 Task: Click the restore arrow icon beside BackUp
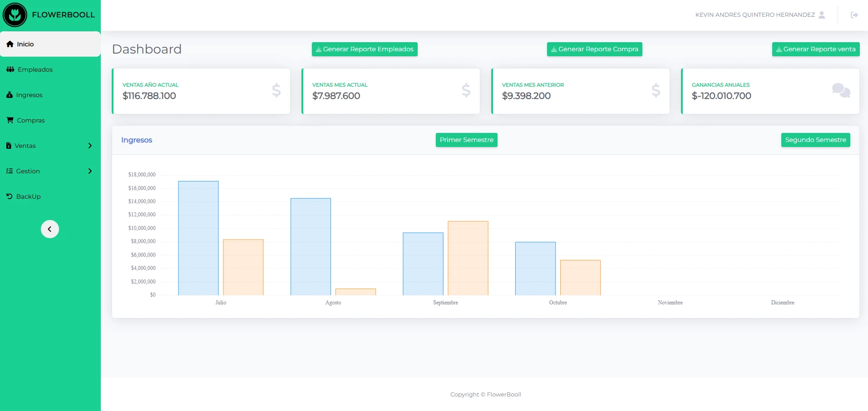pyautogui.click(x=10, y=196)
